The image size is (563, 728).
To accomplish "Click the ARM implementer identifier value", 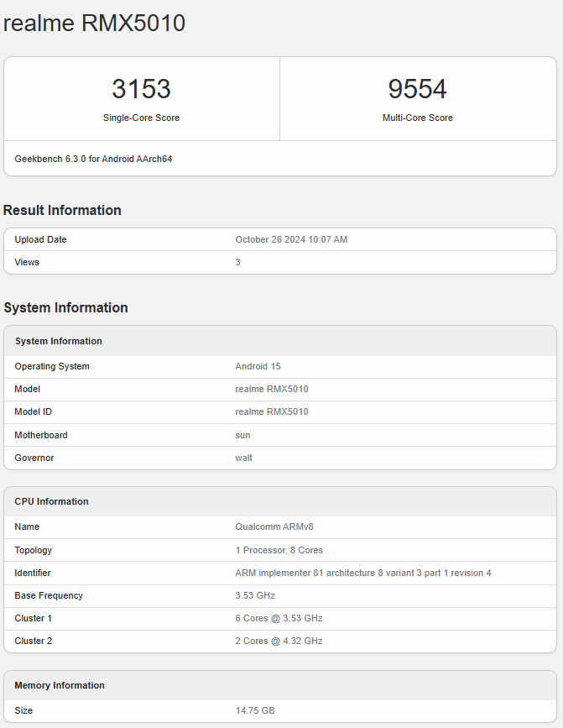I will click(x=362, y=573).
